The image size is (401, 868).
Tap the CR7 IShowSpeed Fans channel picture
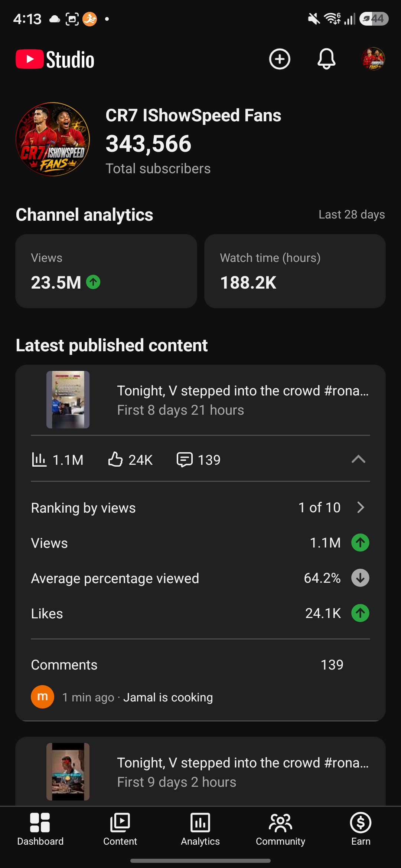tap(53, 139)
